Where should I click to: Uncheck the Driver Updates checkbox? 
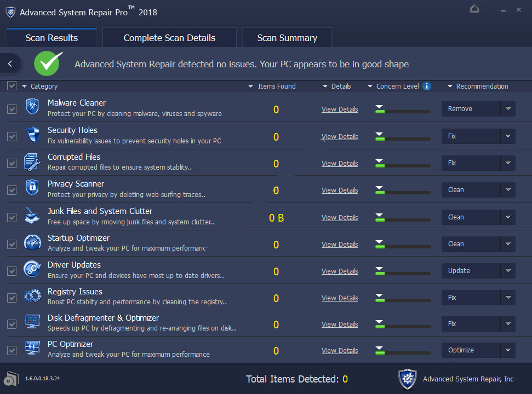point(12,271)
